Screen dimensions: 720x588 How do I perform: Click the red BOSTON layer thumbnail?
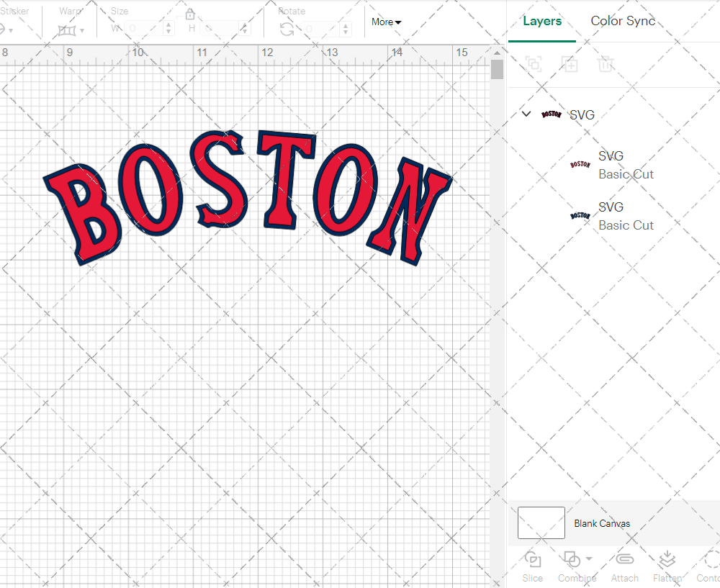click(x=580, y=164)
